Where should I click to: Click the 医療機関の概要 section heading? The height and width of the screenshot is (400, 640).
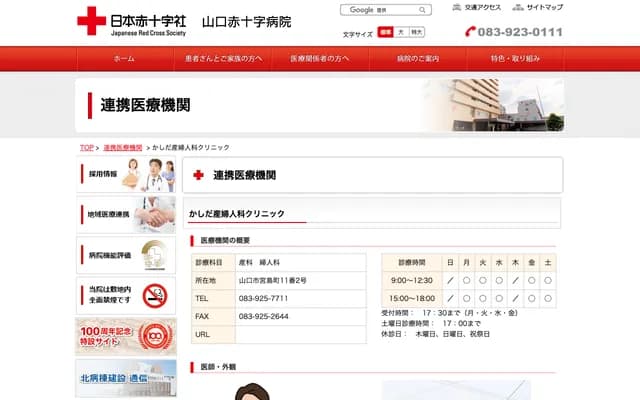click(225, 240)
